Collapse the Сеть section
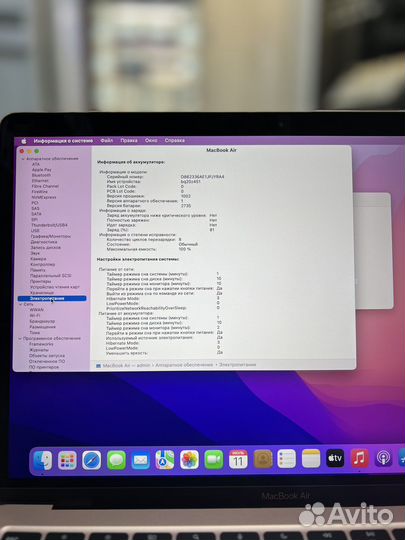Image resolution: width=405 pixels, height=540 pixels. [21, 304]
